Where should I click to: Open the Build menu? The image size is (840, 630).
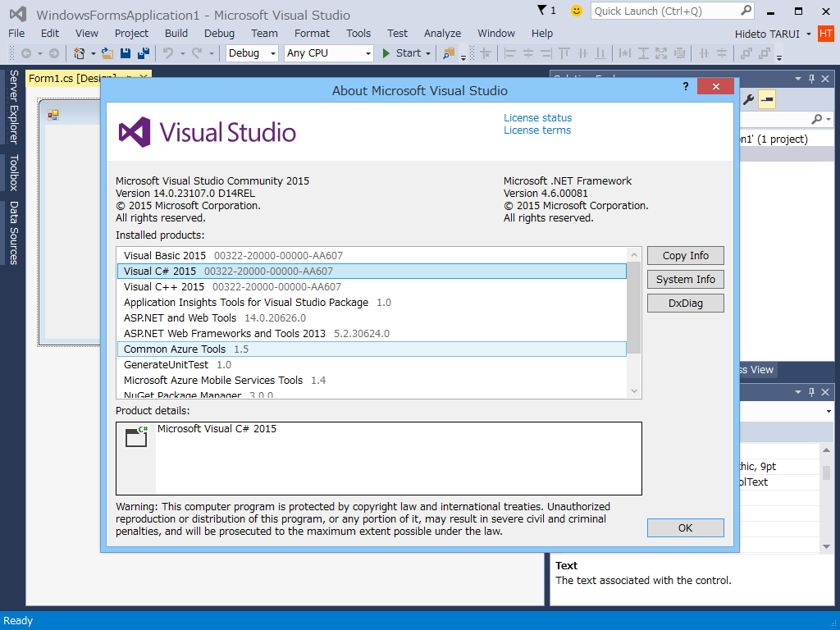176,33
